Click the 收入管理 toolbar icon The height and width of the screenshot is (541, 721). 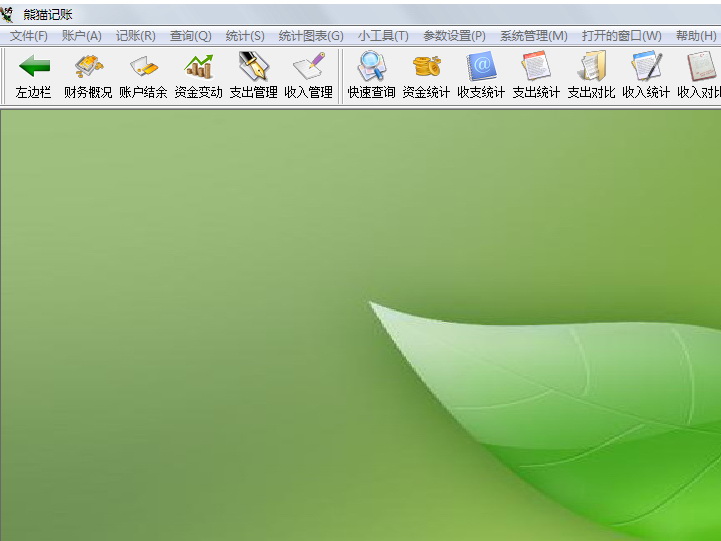coord(308,68)
